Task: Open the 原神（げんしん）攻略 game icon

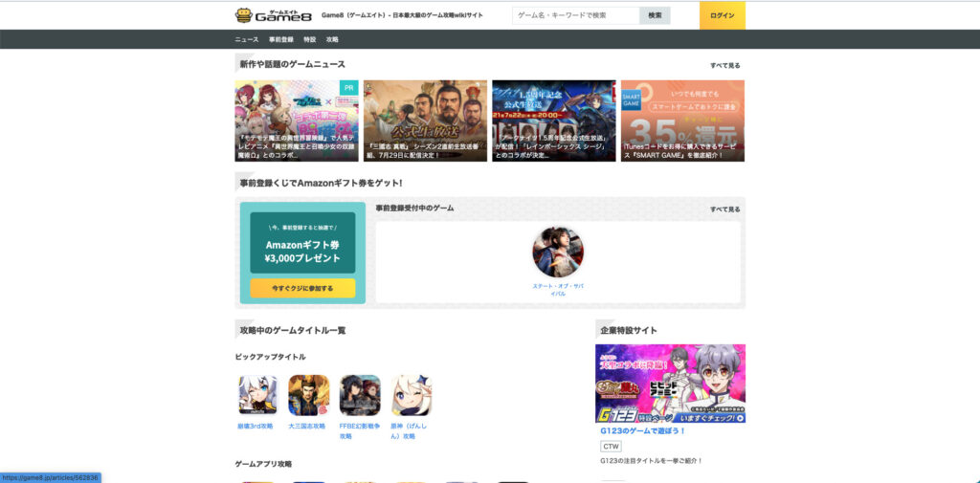Action: coord(412,394)
